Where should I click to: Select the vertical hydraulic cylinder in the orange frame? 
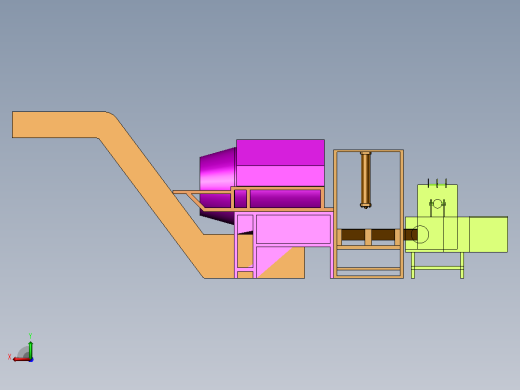pos(365,180)
